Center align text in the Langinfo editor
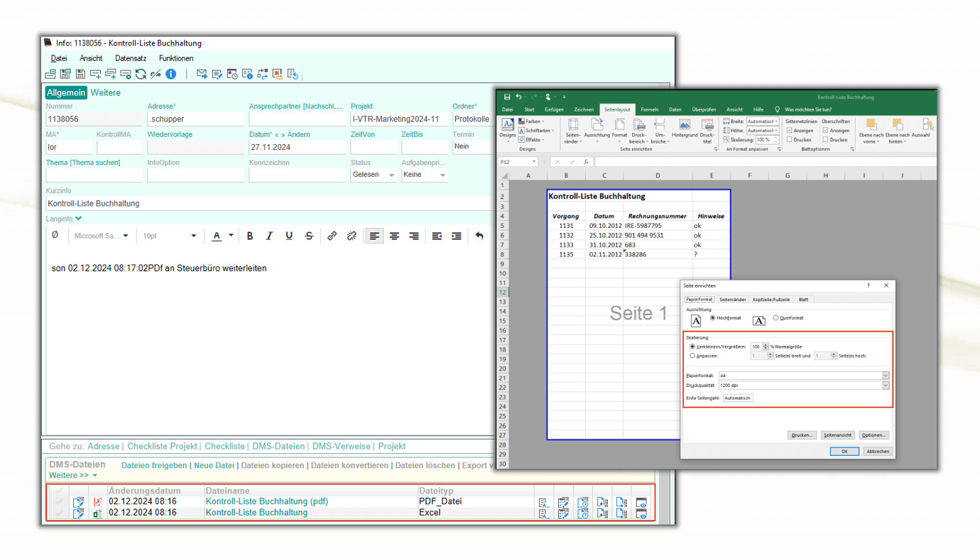The width and height of the screenshot is (980, 554). pos(394,236)
